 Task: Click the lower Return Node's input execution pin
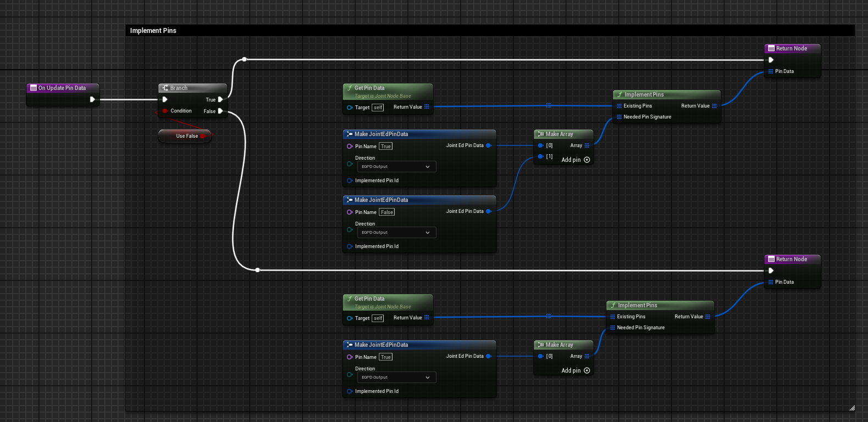771,271
